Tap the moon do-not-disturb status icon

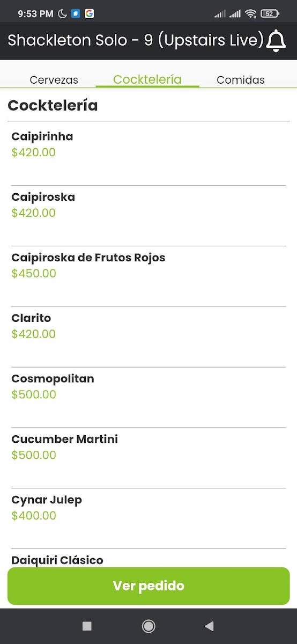coord(63,14)
